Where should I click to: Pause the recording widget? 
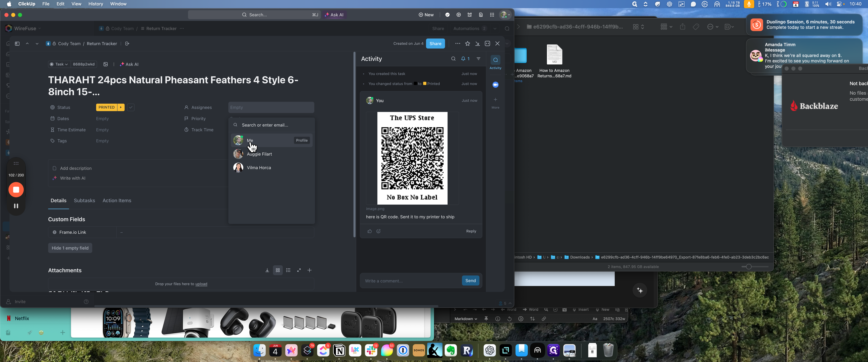click(16, 206)
